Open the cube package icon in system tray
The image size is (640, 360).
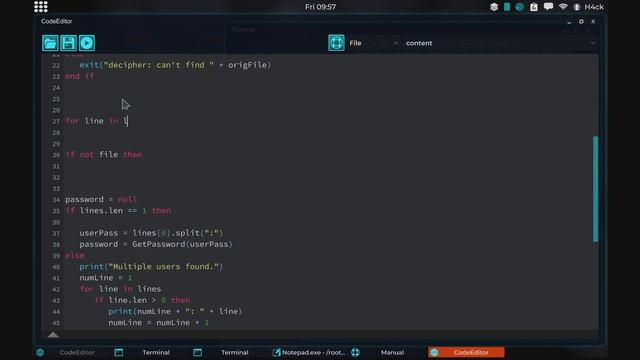tap(494, 7)
